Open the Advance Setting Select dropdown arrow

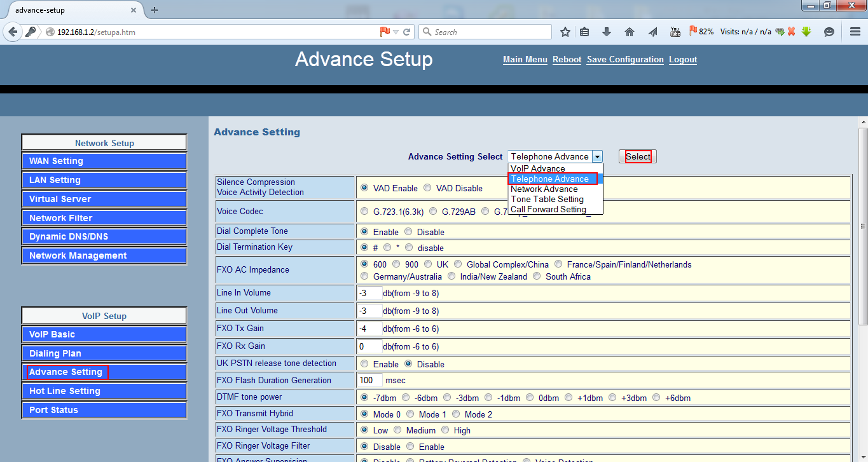596,156
